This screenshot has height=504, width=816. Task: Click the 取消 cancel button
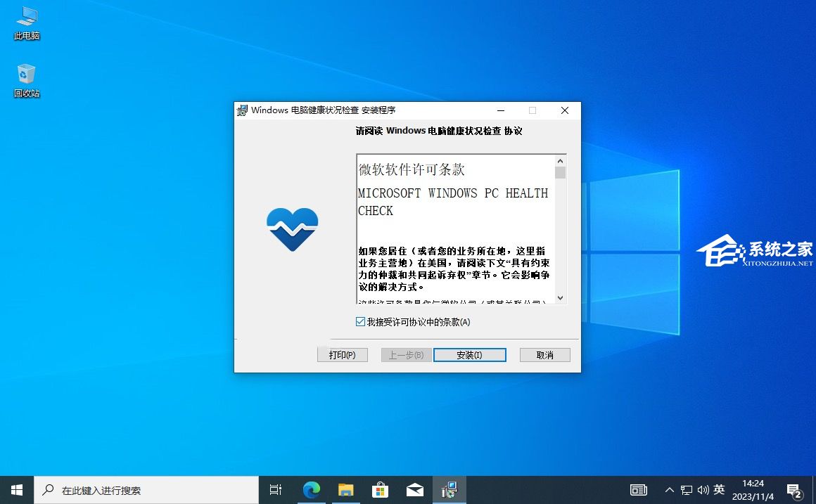[545, 355]
